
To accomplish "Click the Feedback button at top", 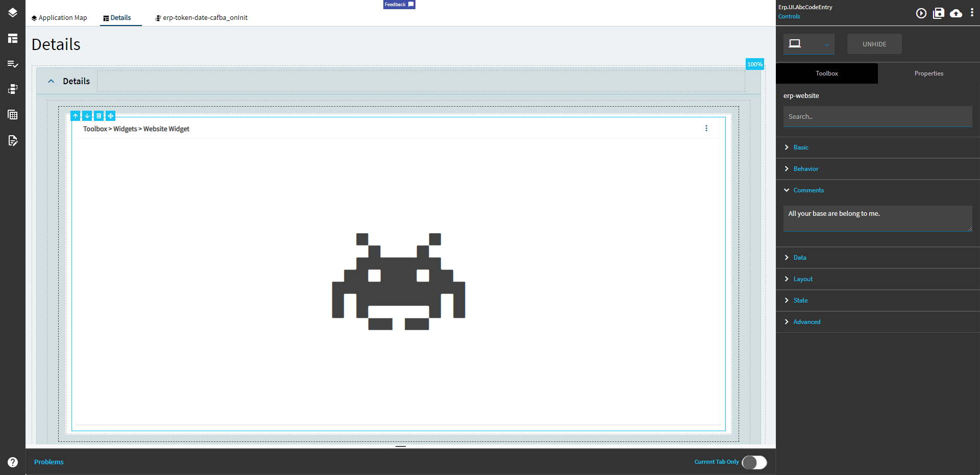I will (x=399, y=5).
